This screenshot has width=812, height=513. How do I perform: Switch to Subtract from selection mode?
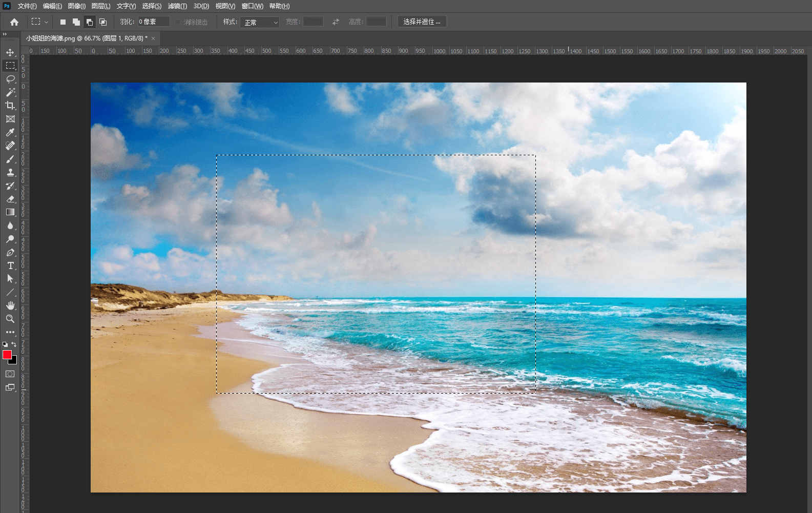(90, 22)
